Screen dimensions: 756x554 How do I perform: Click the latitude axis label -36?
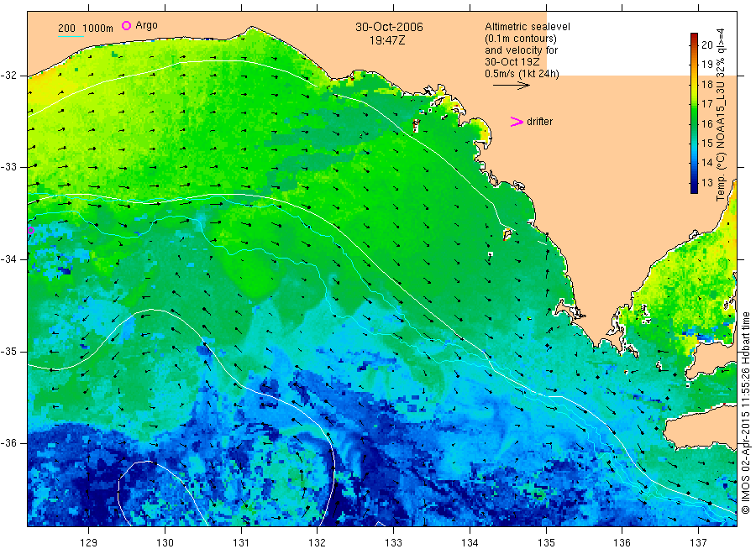[x=8, y=442]
